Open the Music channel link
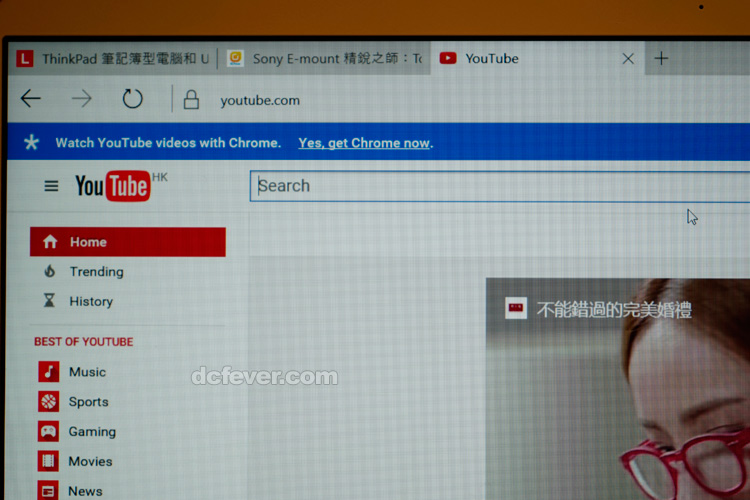The width and height of the screenshot is (750, 500). (87, 372)
